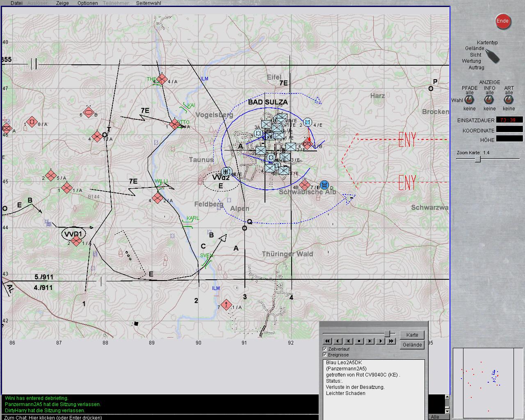Flip the ART display toggle switch
This screenshot has height=420, width=525.
point(509,100)
